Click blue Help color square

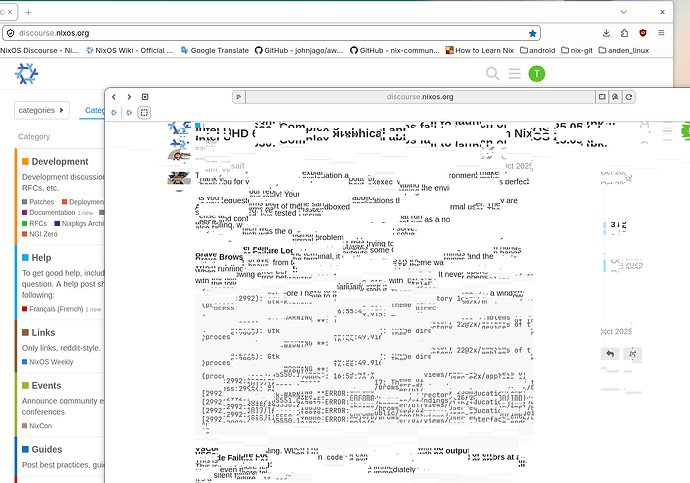point(26,257)
